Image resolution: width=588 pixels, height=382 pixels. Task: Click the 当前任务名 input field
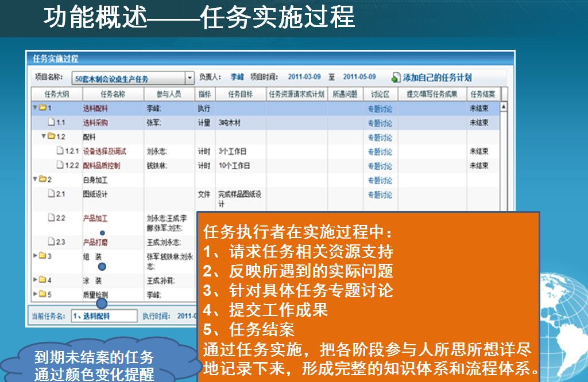click(x=105, y=315)
